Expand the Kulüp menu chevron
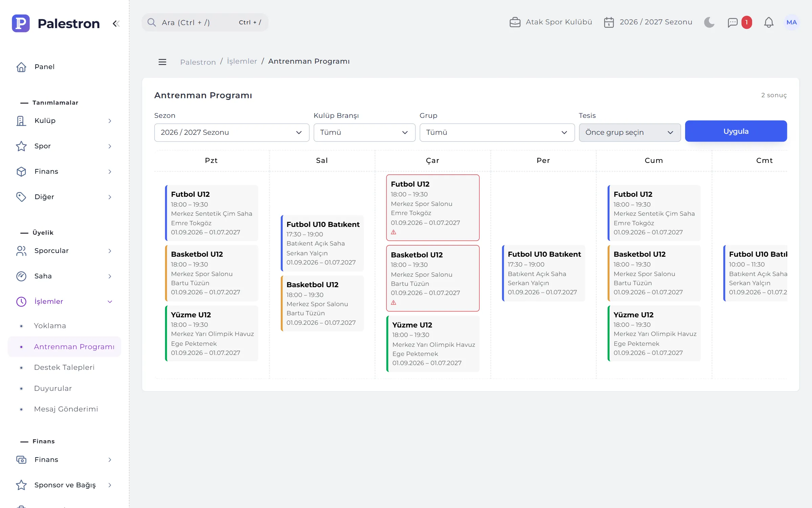This screenshot has height=508, width=812. (110, 121)
